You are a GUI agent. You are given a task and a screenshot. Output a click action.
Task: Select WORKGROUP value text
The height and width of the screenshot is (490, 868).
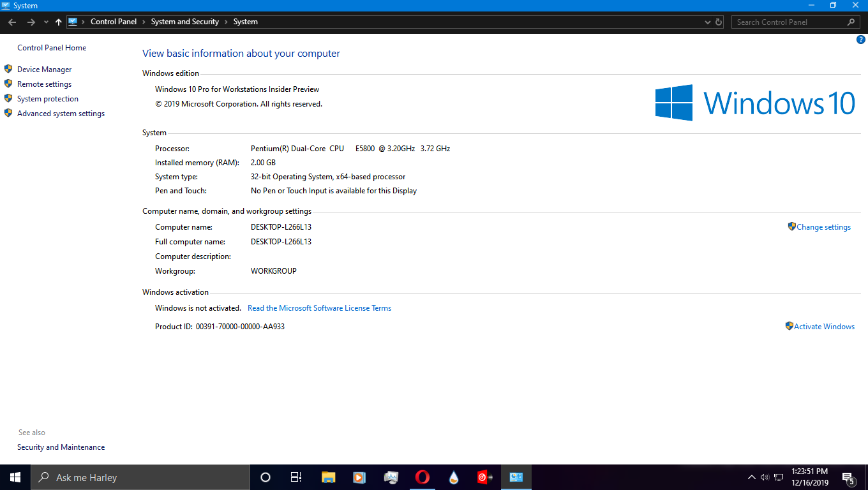(x=274, y=271)
